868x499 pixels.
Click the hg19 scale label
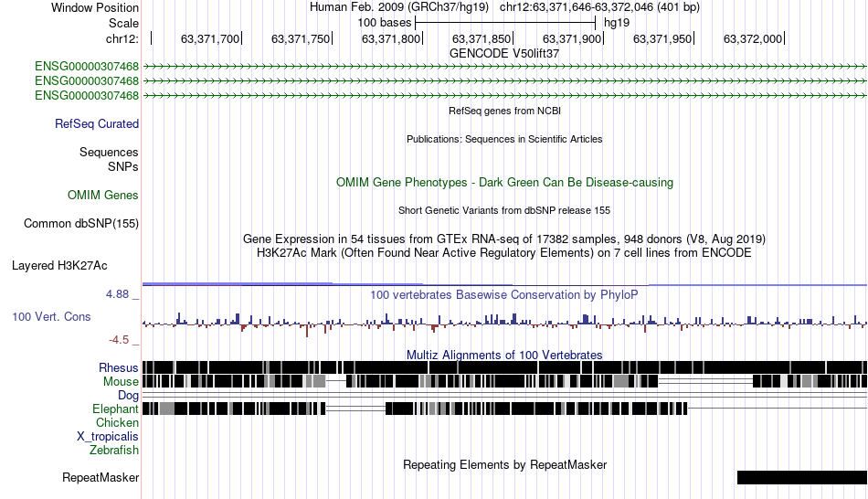tap(616, 23)
